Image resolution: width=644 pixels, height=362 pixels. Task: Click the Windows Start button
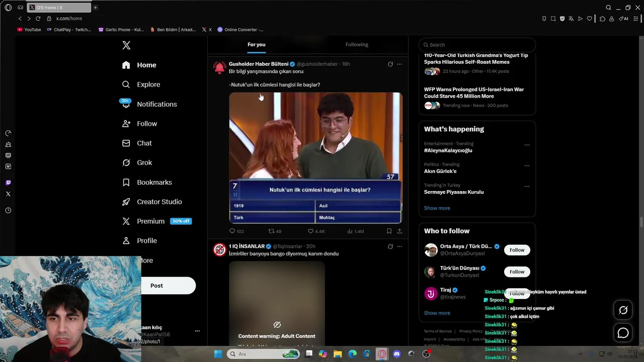(x=218, y=354)
